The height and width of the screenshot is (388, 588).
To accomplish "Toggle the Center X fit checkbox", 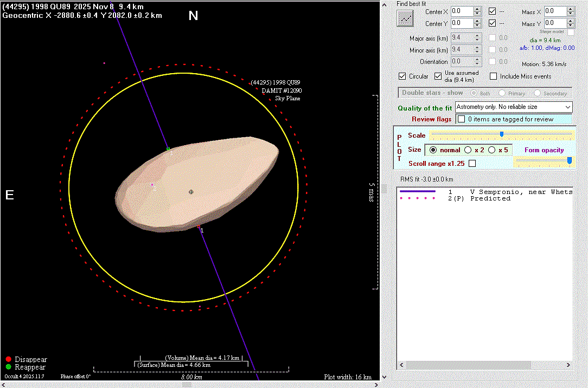I will coord(493,11).
